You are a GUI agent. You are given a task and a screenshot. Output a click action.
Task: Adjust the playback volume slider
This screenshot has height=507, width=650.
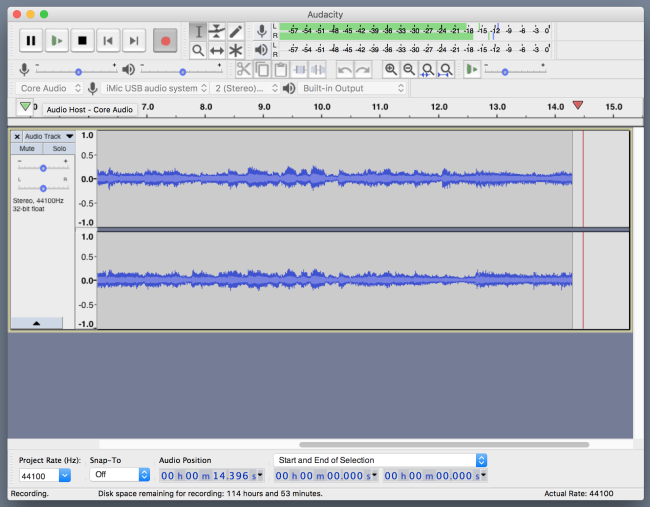(x=182, y=72)
